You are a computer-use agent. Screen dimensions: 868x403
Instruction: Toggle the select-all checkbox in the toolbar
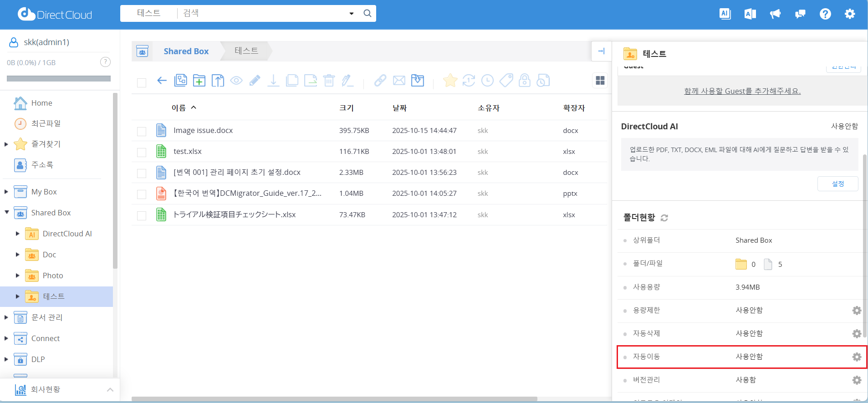[142, 82]
